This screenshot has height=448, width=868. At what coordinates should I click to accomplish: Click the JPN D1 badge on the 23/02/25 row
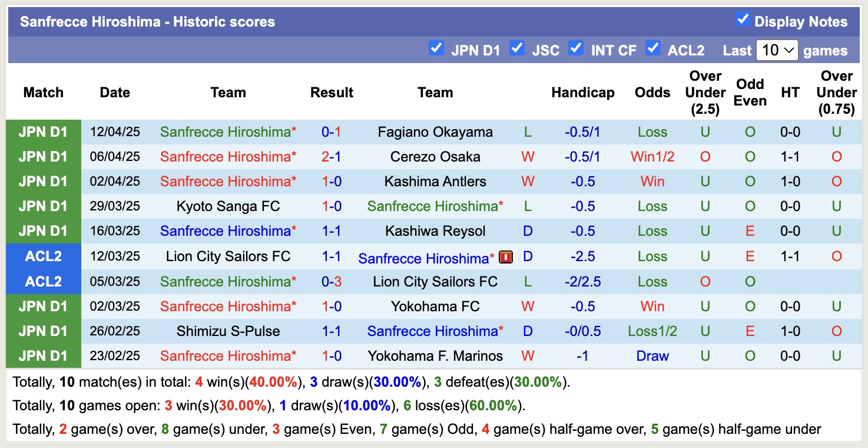(43, 355)
